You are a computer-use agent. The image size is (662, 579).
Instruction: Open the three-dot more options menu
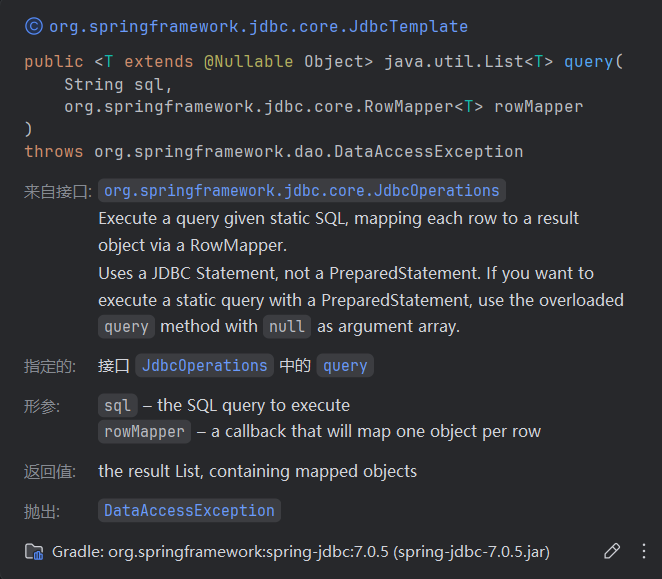point(643,551)
